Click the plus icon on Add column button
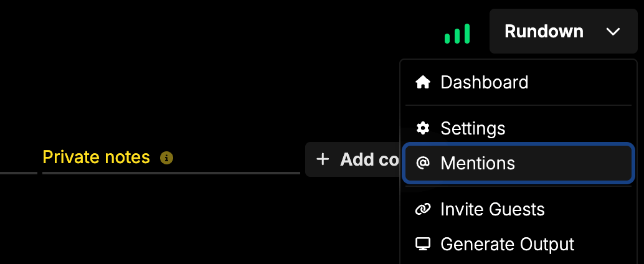 322,159
